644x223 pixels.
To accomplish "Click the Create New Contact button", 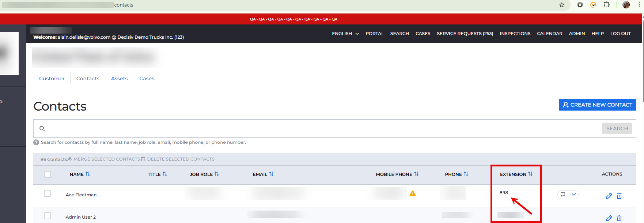I will pyautogui.click(x=597, y=105).
